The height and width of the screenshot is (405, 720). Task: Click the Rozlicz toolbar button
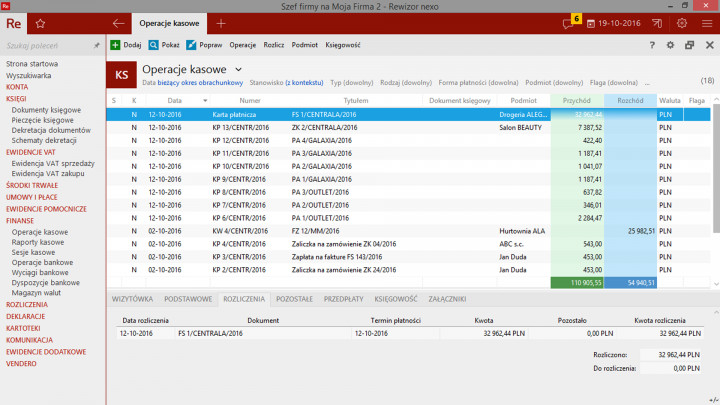[274, 45]
